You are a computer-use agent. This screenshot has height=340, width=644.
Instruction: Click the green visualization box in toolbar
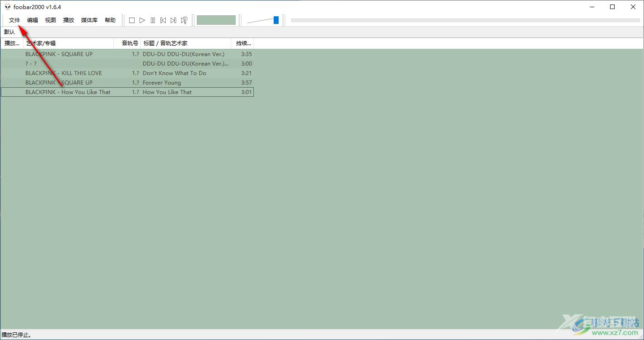click(x=216, y=20)
